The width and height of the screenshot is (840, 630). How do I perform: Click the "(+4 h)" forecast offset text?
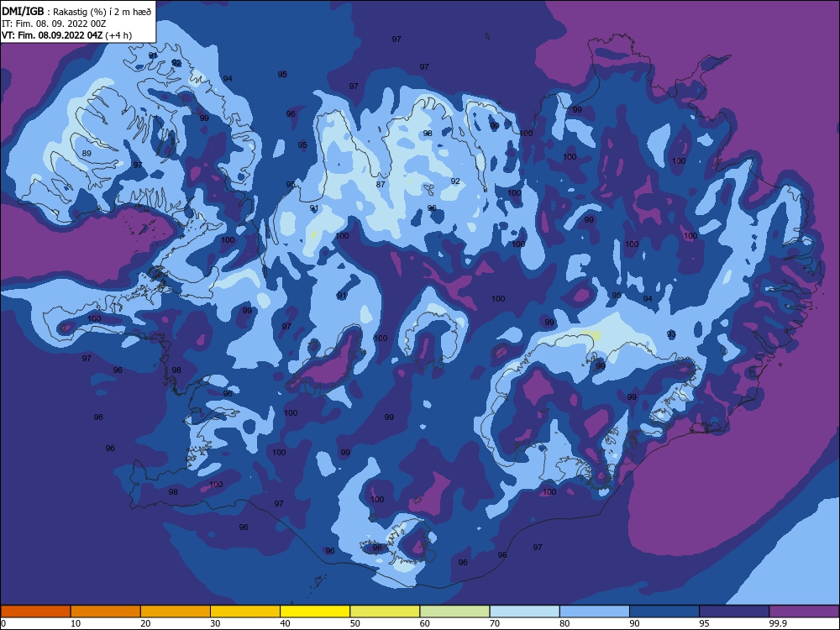pyautogui.click(x=118, y=35)
